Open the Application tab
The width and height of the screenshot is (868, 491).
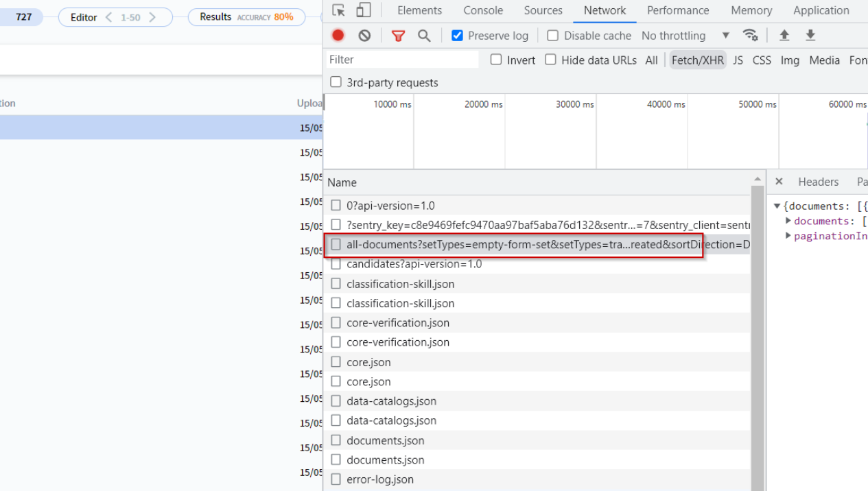click(821, 10)
